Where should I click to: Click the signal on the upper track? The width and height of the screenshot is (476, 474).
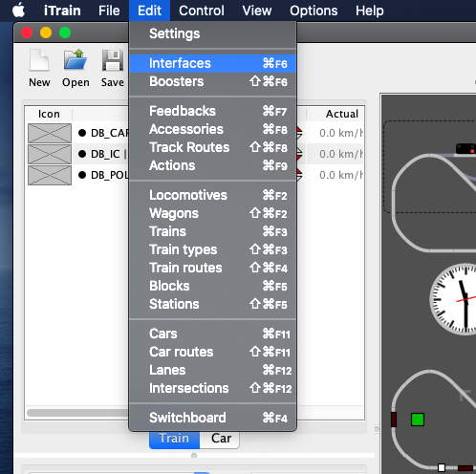465,149
